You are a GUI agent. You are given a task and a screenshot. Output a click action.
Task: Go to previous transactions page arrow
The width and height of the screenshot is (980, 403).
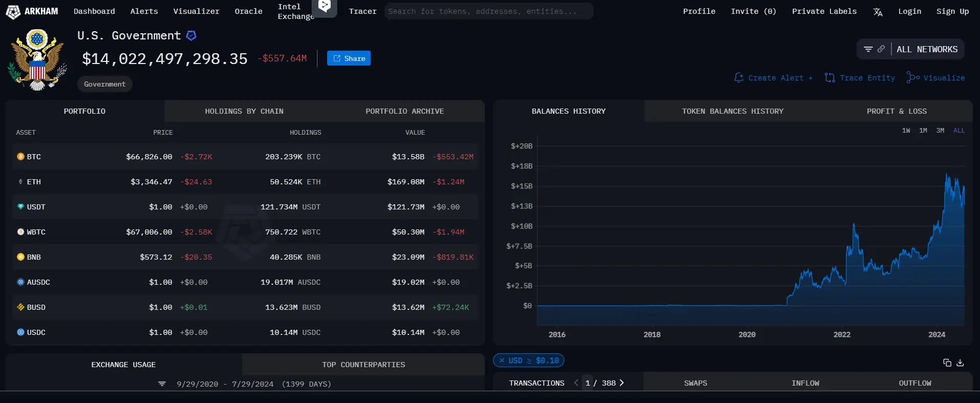[x=576, y=383]
